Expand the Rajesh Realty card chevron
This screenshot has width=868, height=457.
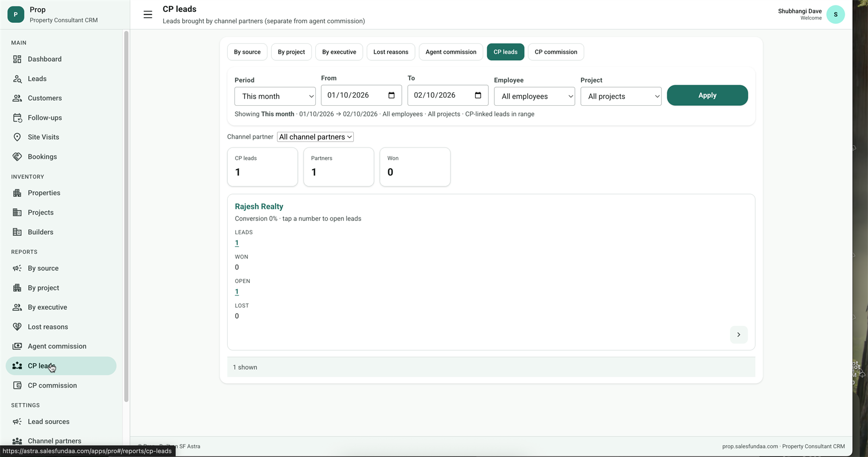739,334
